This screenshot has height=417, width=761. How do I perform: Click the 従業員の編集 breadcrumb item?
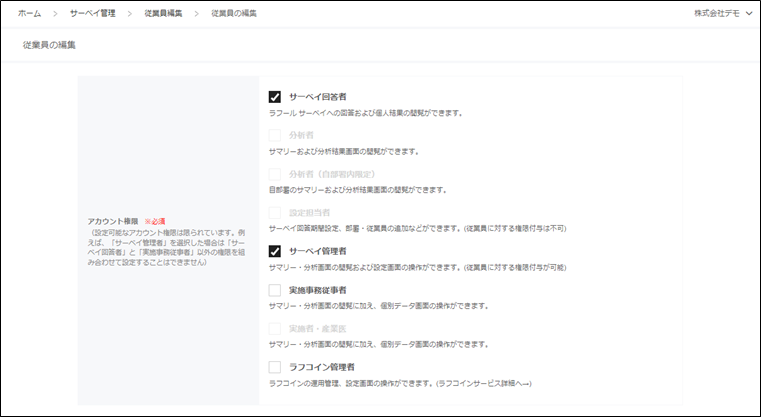pos(234,14)
